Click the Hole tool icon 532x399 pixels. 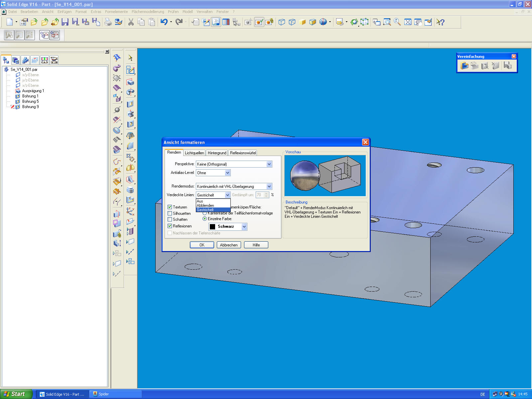click(130, 124)
